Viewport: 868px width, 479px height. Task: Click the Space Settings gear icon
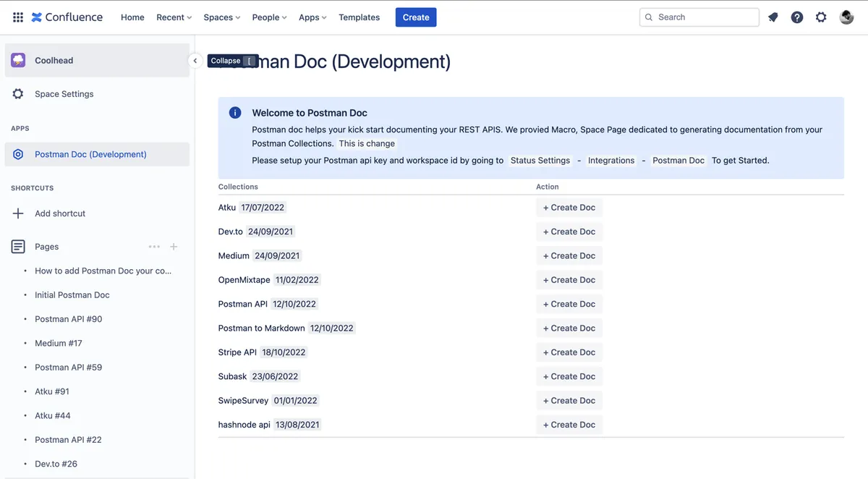click(18, 94)
